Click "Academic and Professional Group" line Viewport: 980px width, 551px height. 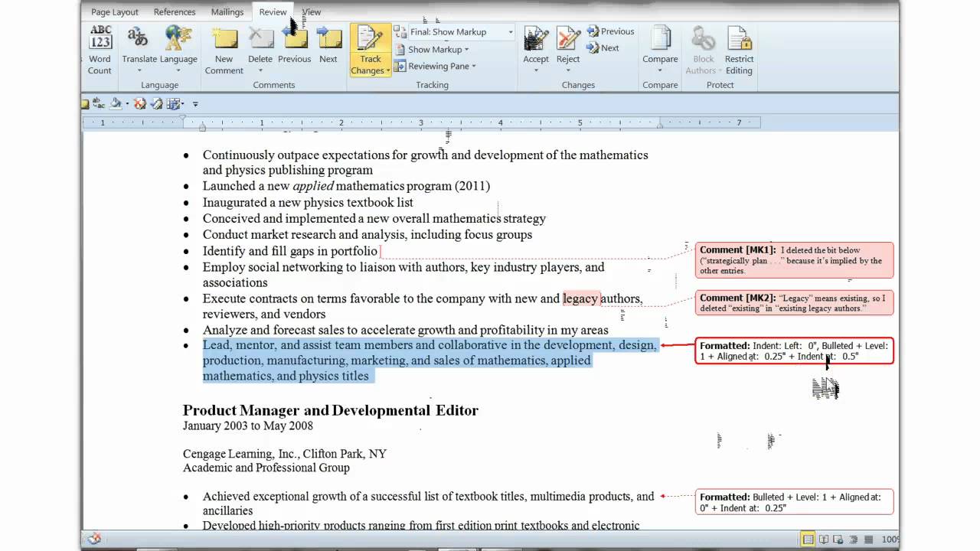click(x=266, y=468)
